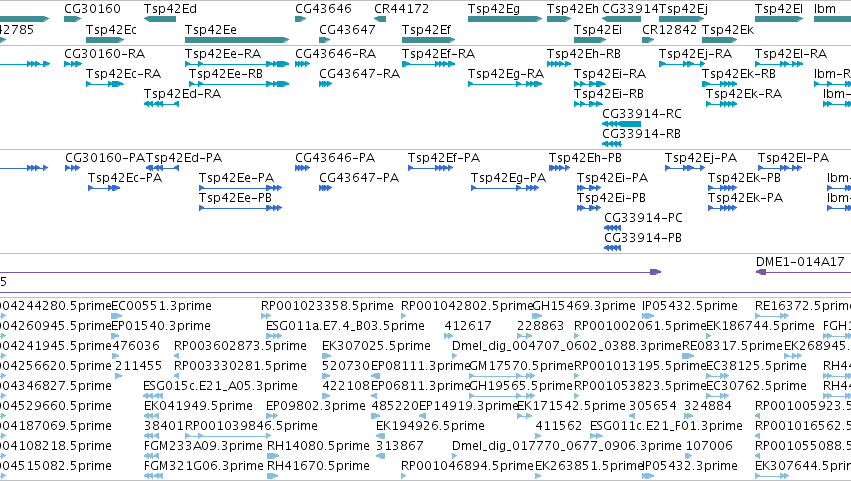The image size is (851, 481).
Task: Click the Tsp42Ef gene bar
Action: pos(428,40)
